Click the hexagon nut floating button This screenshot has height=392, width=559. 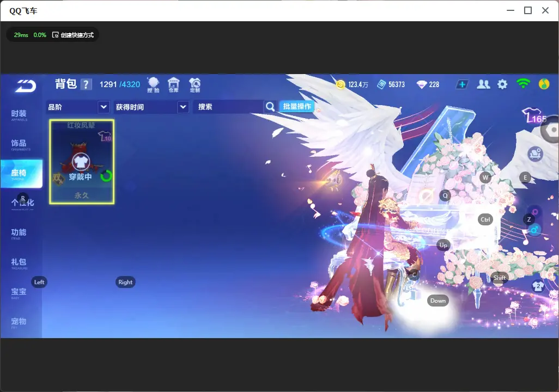pos(550,130)
